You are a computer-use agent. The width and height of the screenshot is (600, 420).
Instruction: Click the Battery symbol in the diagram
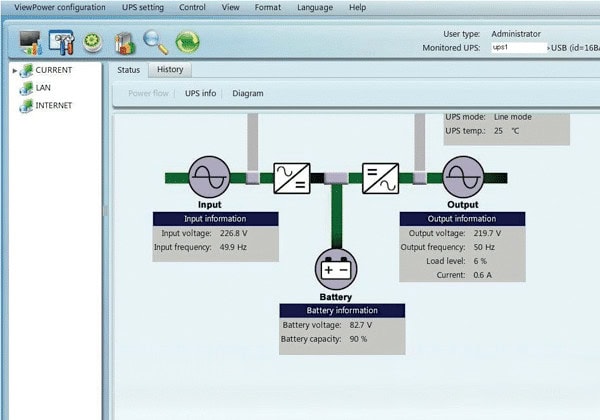point(336,269)
